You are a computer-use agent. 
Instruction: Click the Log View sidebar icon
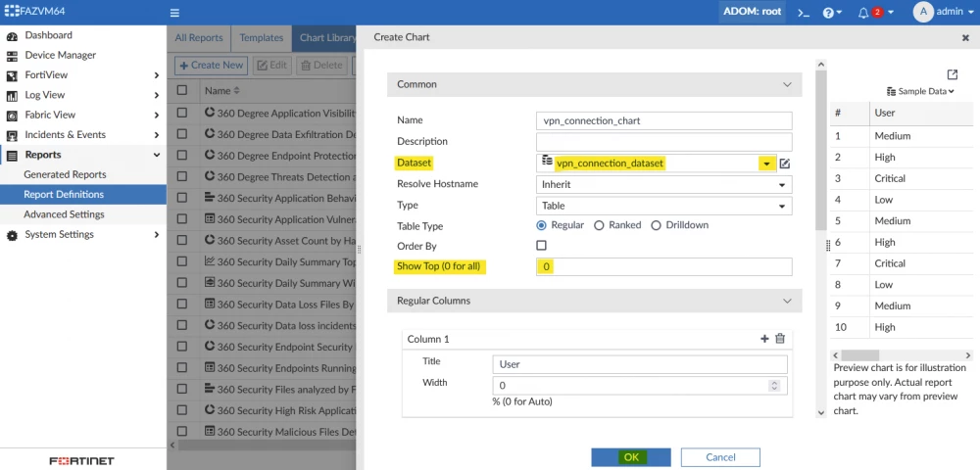(x=12, y=96)
